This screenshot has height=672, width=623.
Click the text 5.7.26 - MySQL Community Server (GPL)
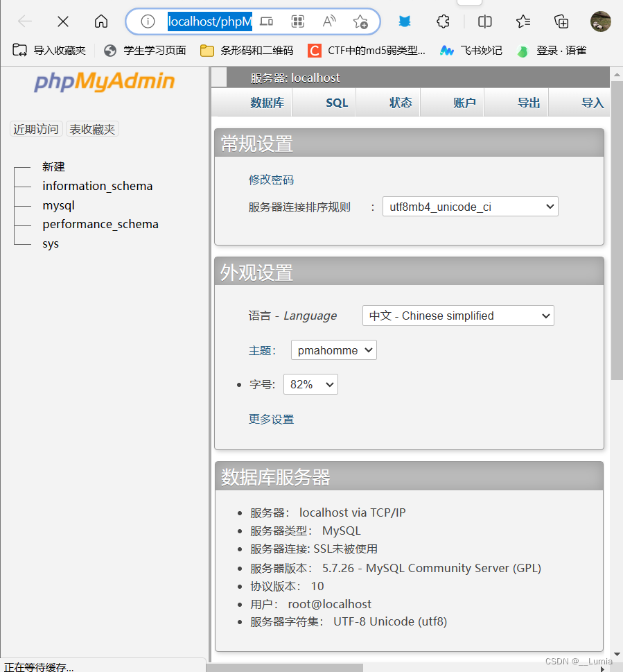coord(432,568)
